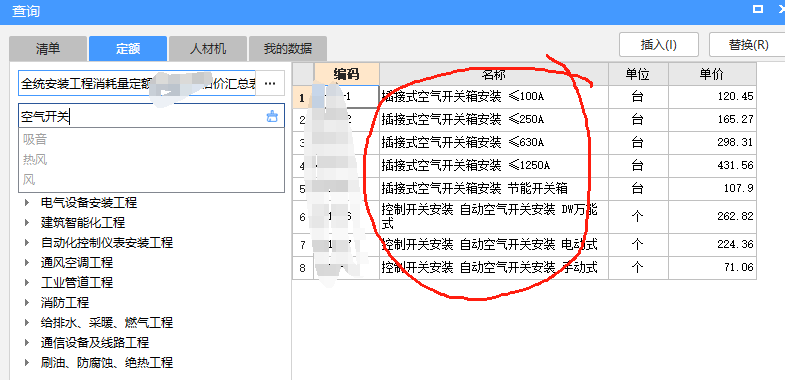The width and height of the screenshot is (785, 380).
Task: Maximize the 查询 dialog window
Action: click(x=757, y=10)
